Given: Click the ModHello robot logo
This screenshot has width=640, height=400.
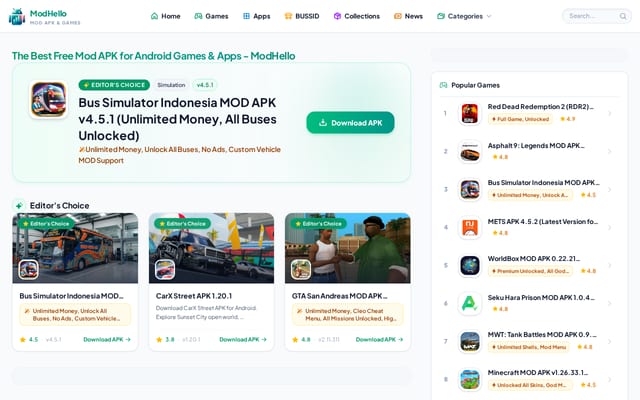Looking at the screenshot, I should pyautogui.click(x=17, y=16).
